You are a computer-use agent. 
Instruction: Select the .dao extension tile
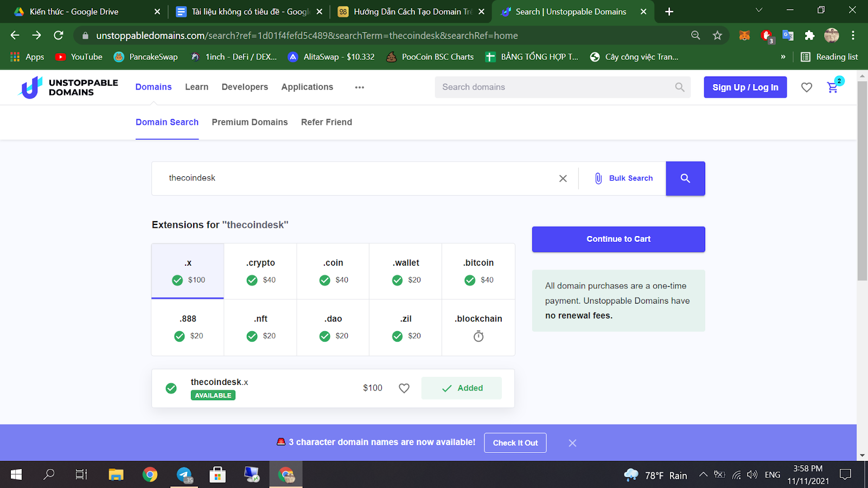(333, 328)
